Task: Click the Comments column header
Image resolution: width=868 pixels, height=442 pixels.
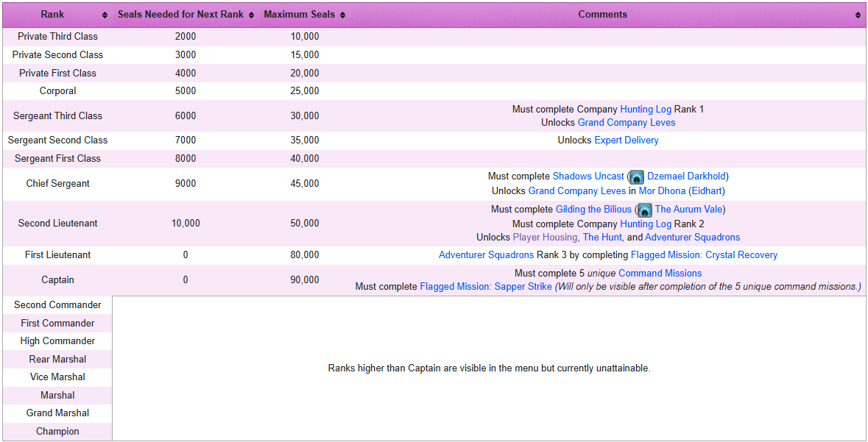Action: [607, 15]
